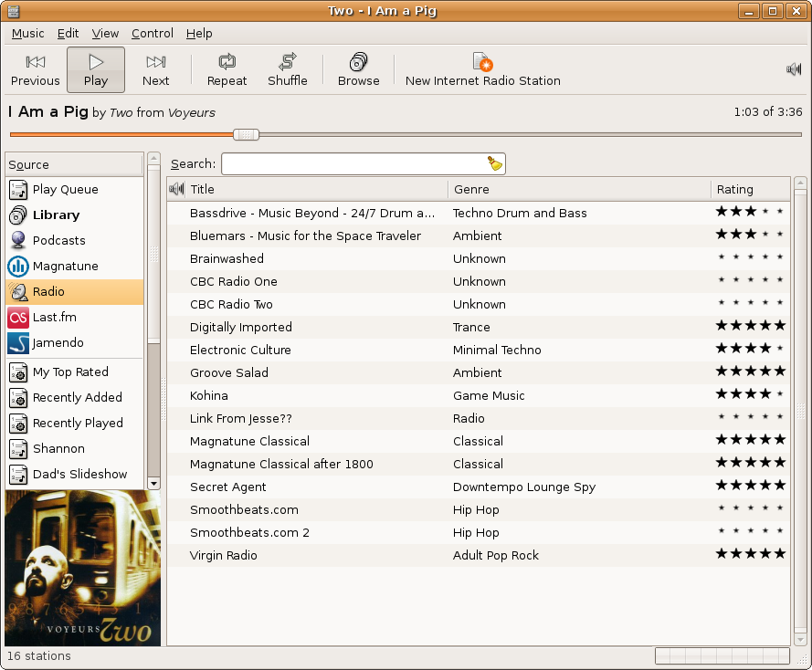Select Digitally Imported station
Image resolution: width=812 pixels, height=670 pixels.
(x=478, y=327)
